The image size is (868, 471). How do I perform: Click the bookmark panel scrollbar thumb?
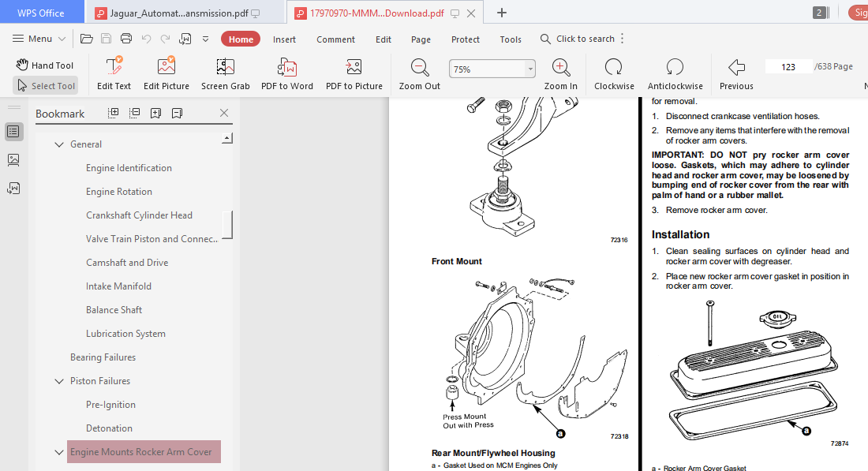pos(227,225)
